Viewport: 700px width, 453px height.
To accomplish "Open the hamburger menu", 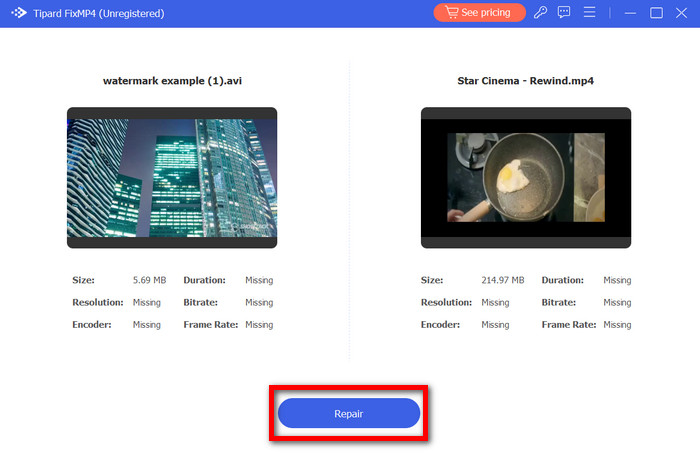I will click(589, 13).
